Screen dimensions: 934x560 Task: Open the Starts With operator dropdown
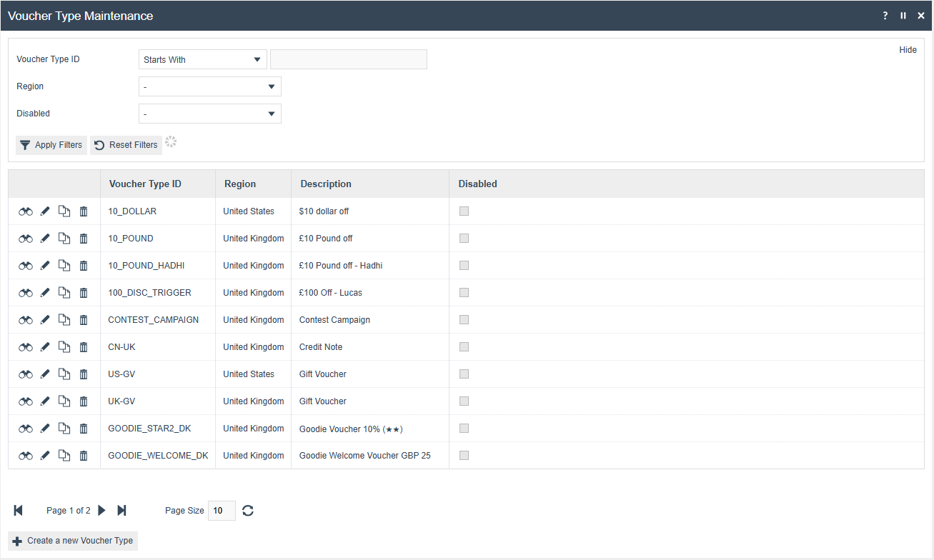click(x=203, y=59)
